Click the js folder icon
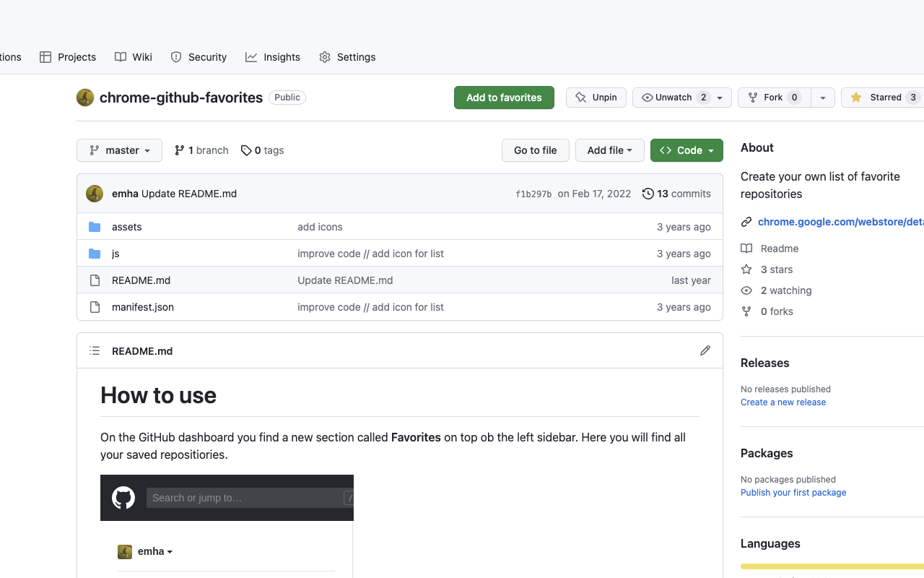Screen dimensions: 924x578 (x=95, y=254)
